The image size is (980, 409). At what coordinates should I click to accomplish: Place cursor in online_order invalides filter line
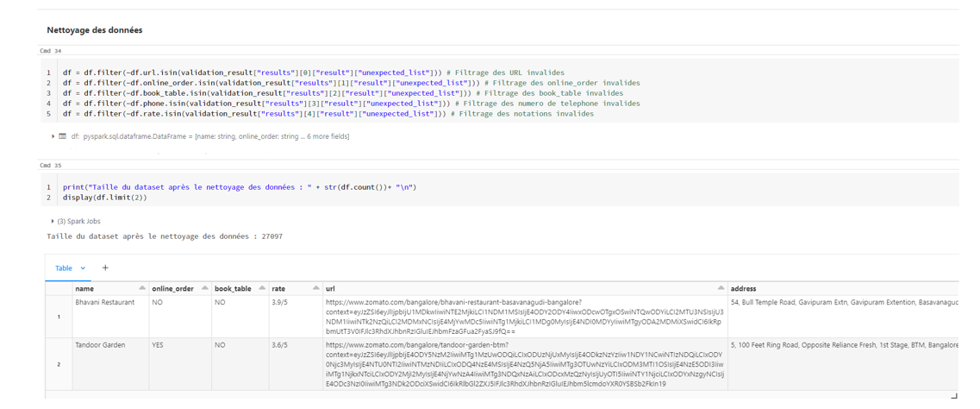click(352, 83)
